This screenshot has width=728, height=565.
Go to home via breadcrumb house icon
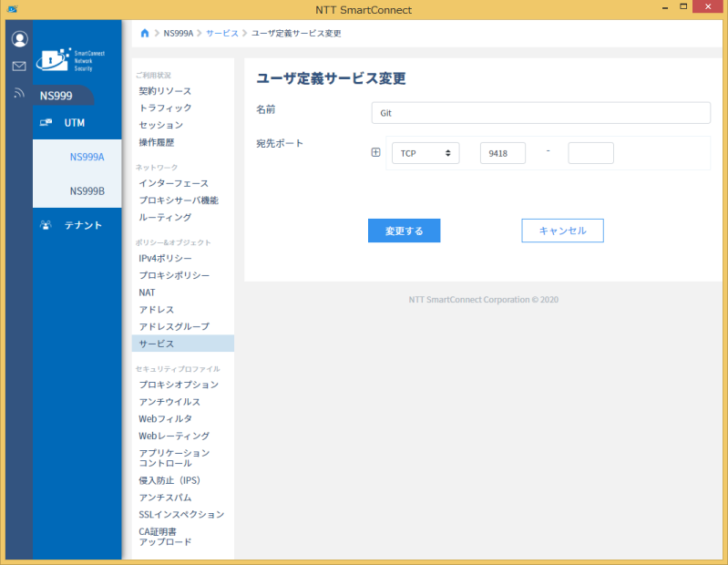click(x=145, y=33)
